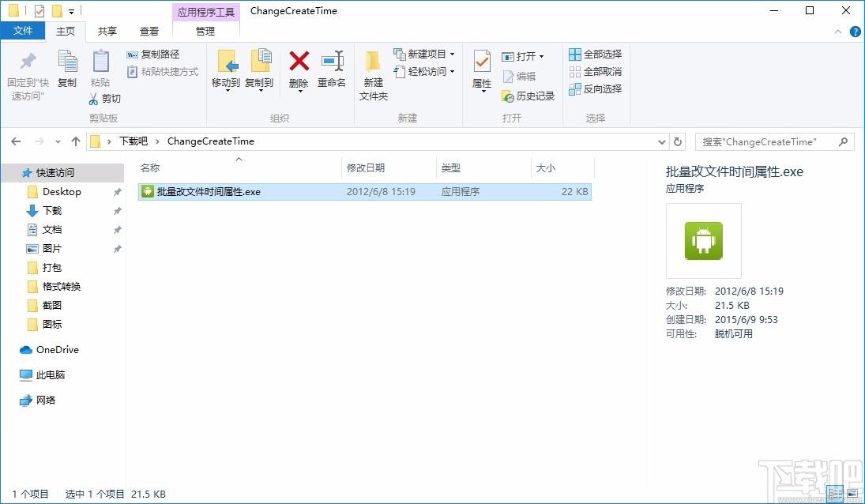Screen dimensions: 865x504
Task: Open the Move to (移动到) menu
Action: coord(226,70)
